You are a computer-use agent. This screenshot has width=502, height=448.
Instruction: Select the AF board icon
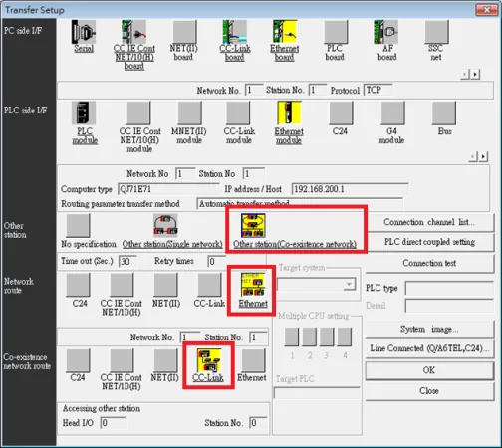point(386,32)
